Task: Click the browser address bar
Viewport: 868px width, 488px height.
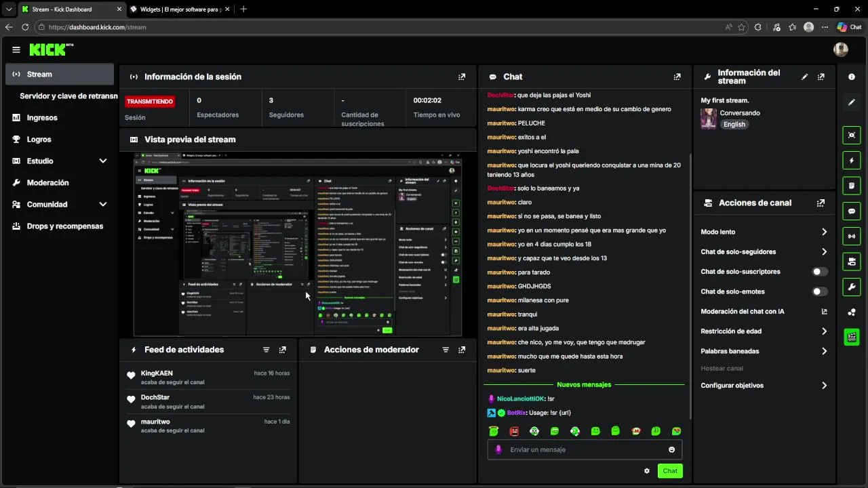Action: pos(380,27)
